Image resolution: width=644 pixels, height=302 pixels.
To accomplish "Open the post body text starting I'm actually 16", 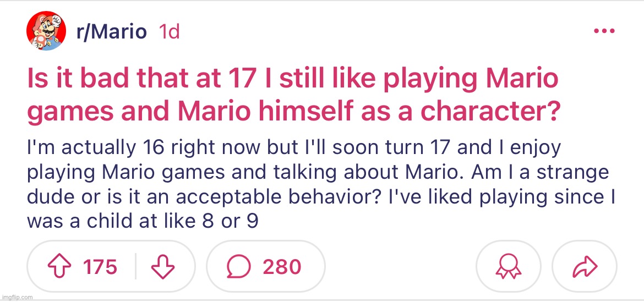I will coord(321,185).
